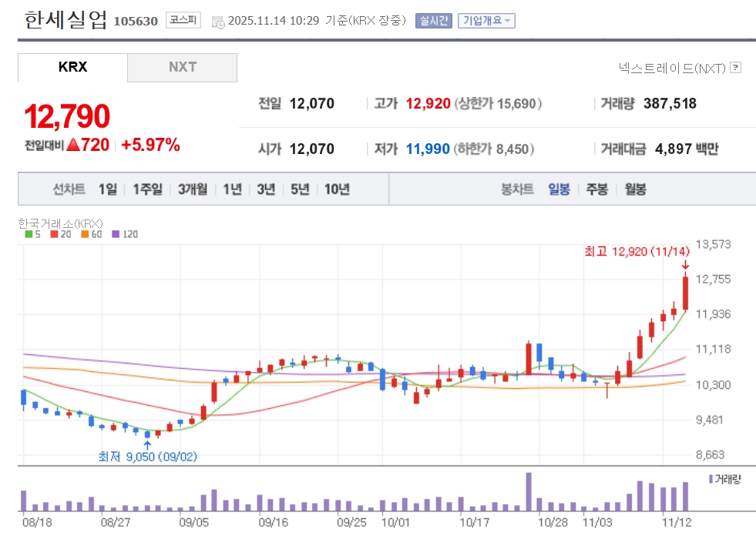Image resolution: width=756 pixels, height=546 pixels.
Task: Switch to the NXT tab
Action: point(182,67)
